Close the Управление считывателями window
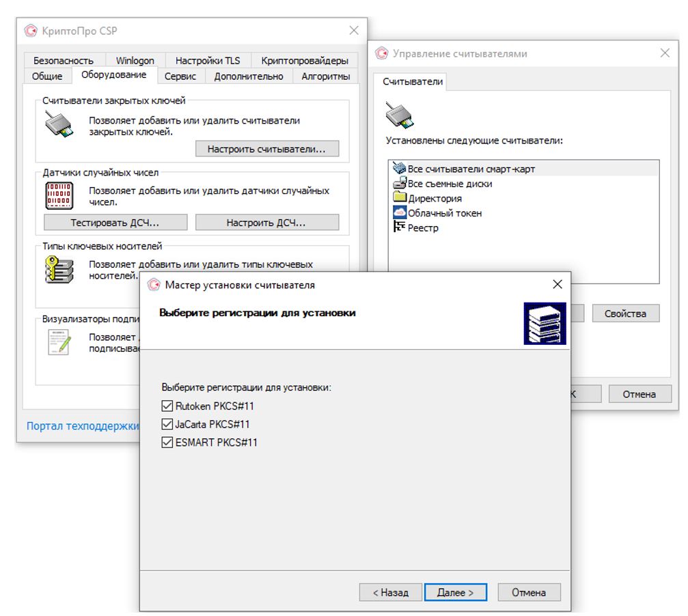Viewport: 688px width, 616px height. [665, 53]
